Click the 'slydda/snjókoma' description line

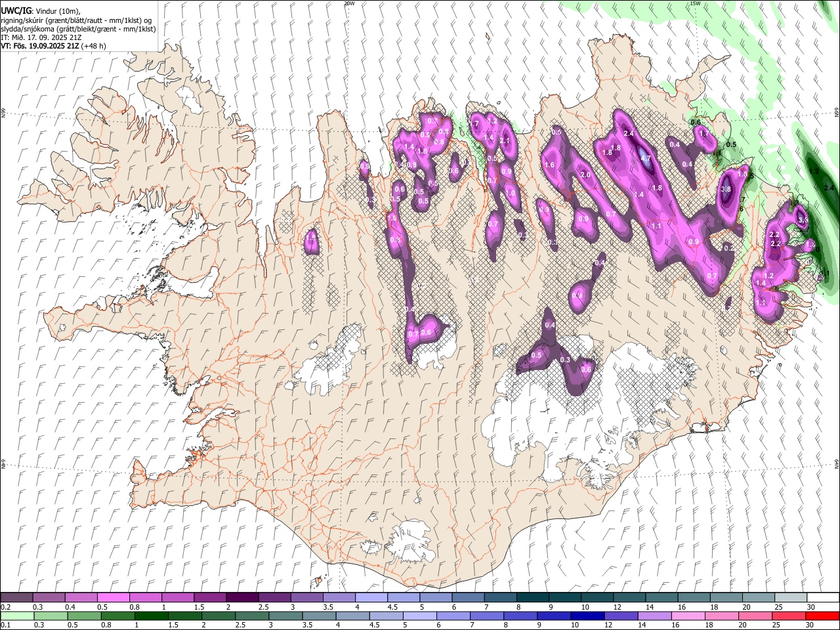point(78,29)
